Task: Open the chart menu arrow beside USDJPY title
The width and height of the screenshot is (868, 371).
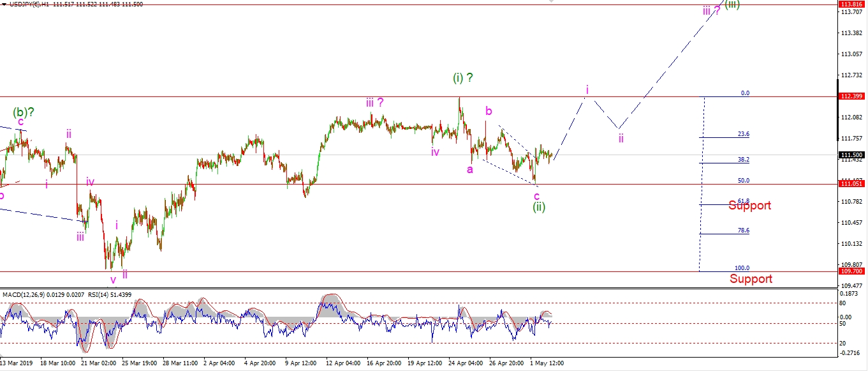Action: tap(4, 4)
